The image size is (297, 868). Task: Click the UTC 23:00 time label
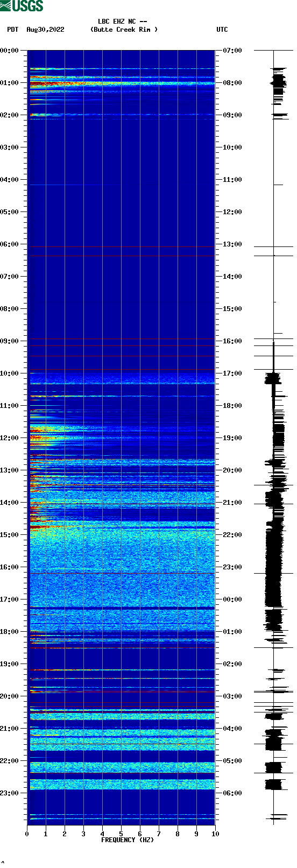(232, 567)
